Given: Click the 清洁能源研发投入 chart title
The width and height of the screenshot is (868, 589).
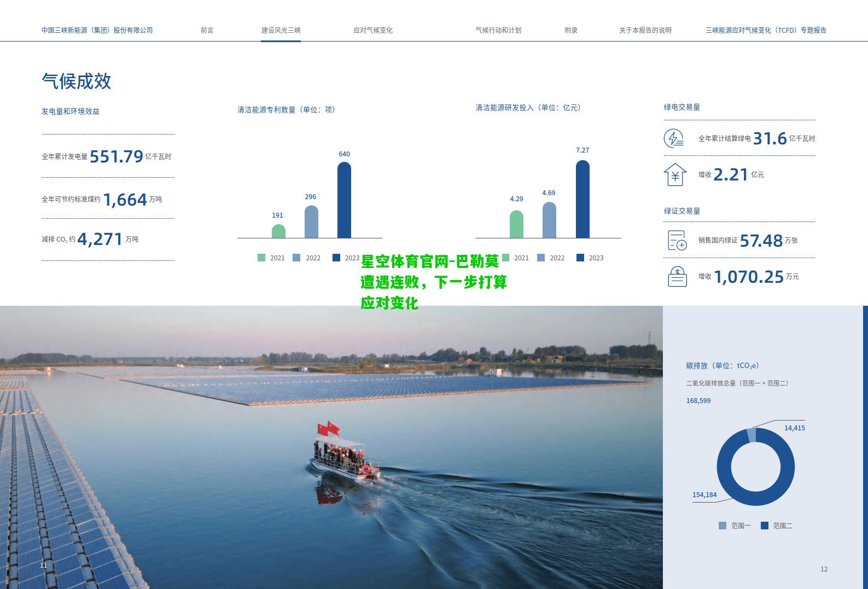Looking at the screenshot, I should 528,108.
